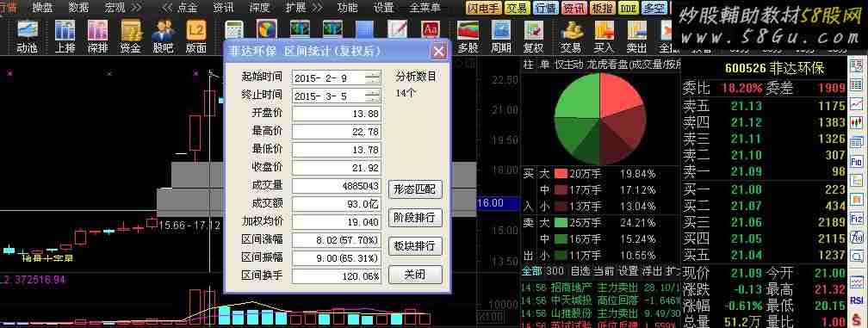The image size is (868, 328).
Task: Open the 资讯 menu
Action: (x=223, y=8)
